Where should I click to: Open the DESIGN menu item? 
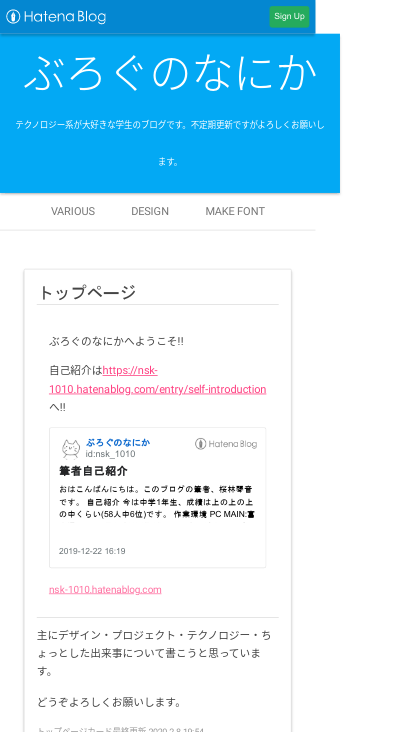coord(150,211)
